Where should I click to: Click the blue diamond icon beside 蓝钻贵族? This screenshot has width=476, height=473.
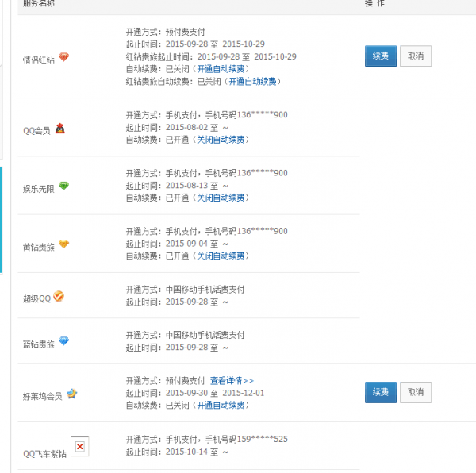click(63, 341)
